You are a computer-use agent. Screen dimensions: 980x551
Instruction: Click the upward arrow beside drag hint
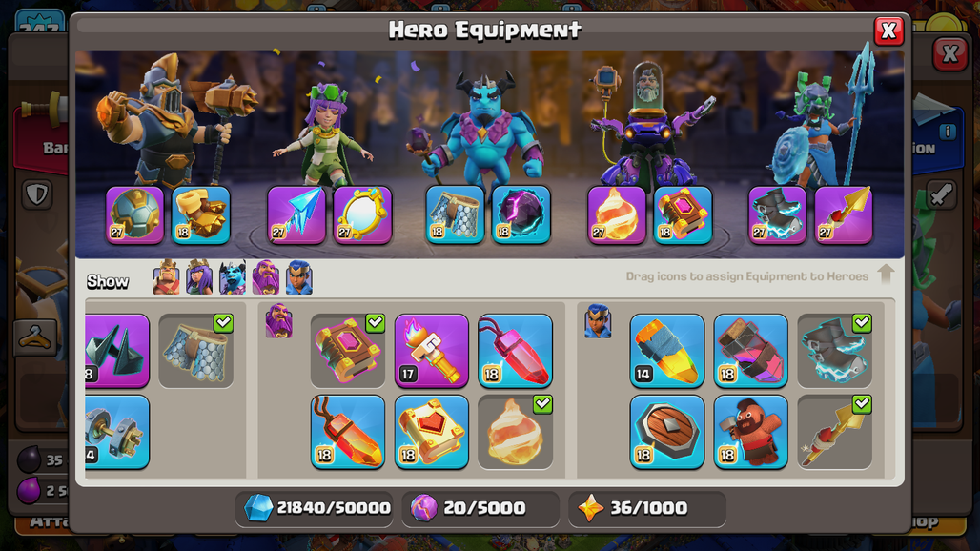point(886,274)
